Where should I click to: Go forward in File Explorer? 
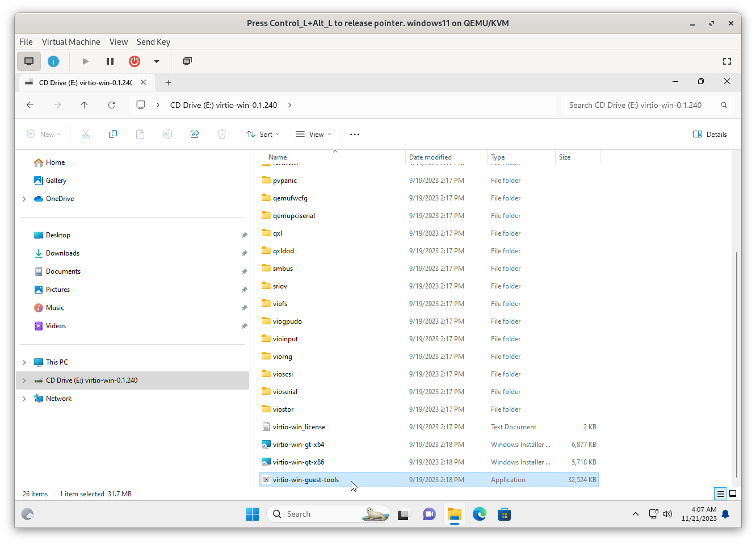pyautogui.click(x=57, y=105)
